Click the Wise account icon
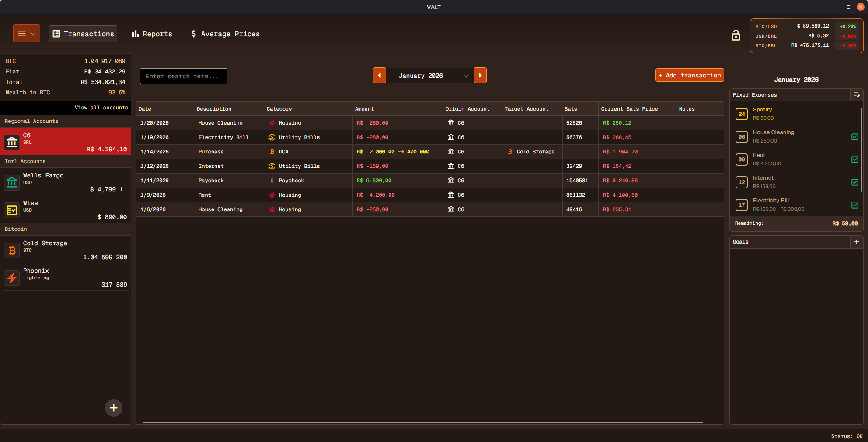Screen dimensions: 868x442 pyautogui.click(x=12, y=210)
